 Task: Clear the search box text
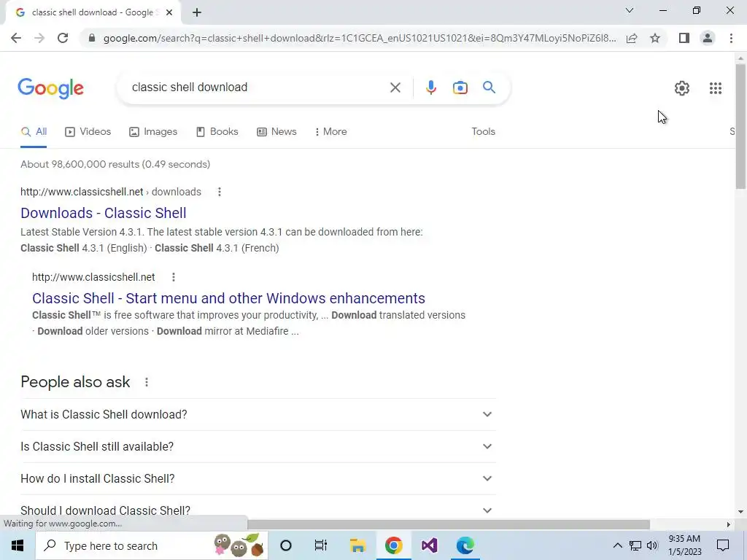click(x=395, y=87)
